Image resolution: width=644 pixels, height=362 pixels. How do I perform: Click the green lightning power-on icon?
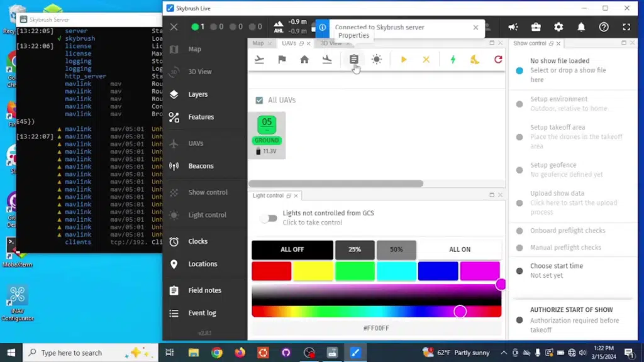pyautogui.click(x=453, y=60)
